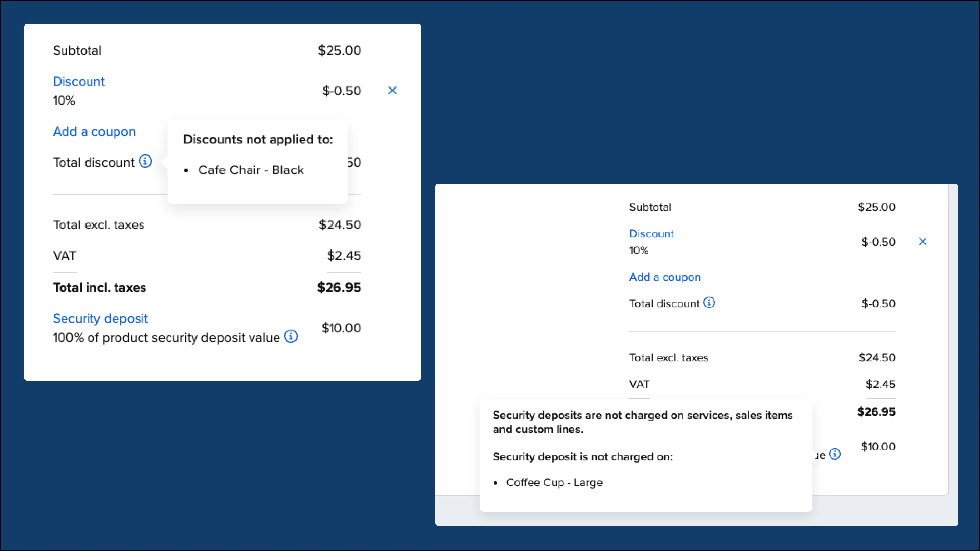Screen dimensions: 980x551
Task: Open the Discount link on the right panel
Action: 651,233
